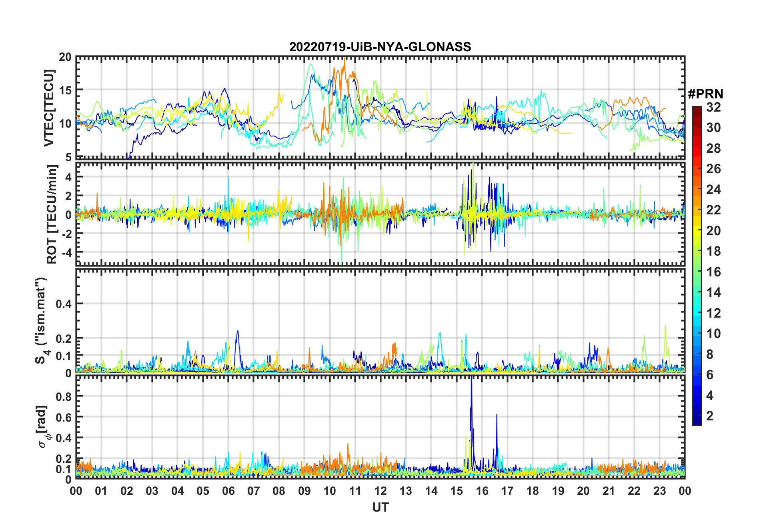
Task: Click the PRN rainbow colorbar
Action: pyautogui.click(x=697, y=266)
